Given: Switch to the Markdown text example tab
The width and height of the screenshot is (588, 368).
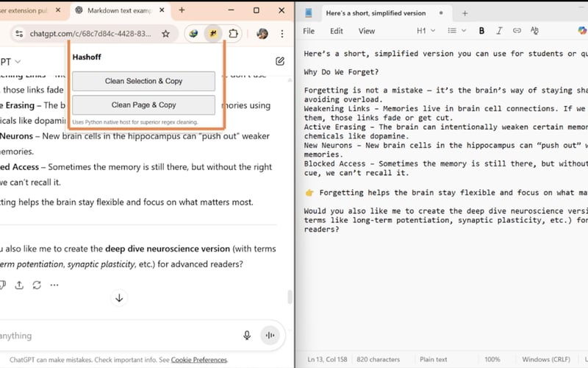Looking at the screenshot, I should click(x=119, y=10).
